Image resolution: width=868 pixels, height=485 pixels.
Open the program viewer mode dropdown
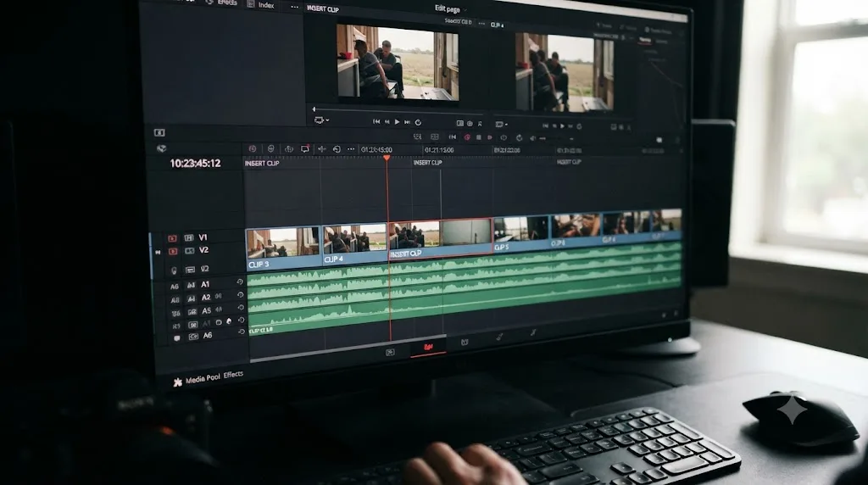(x=501, y=124)
